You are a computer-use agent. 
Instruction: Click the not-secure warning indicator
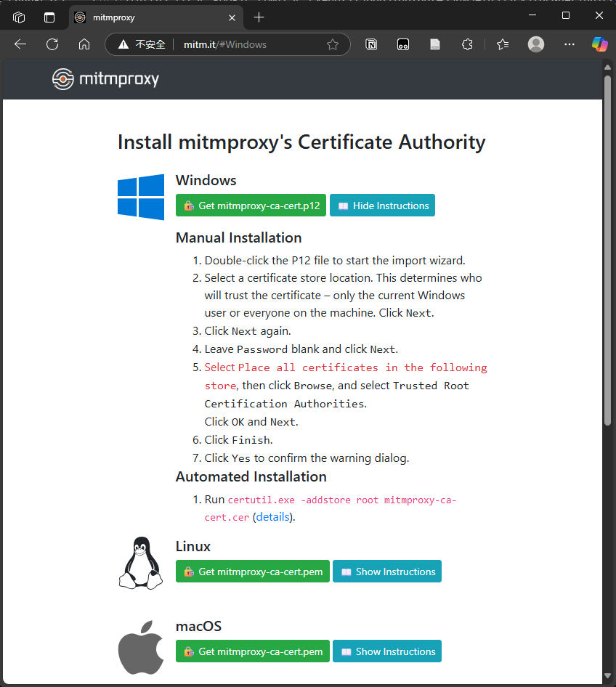pyautogui.click(x=142, y=44)
